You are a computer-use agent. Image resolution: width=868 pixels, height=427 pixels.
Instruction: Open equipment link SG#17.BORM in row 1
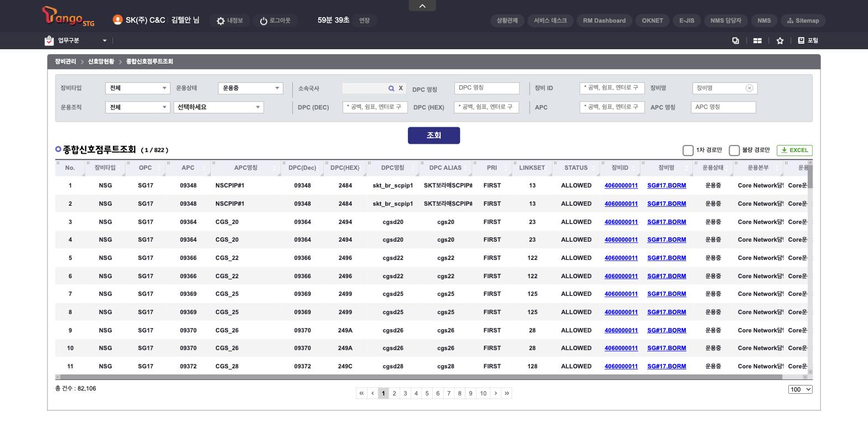(666, 186)
